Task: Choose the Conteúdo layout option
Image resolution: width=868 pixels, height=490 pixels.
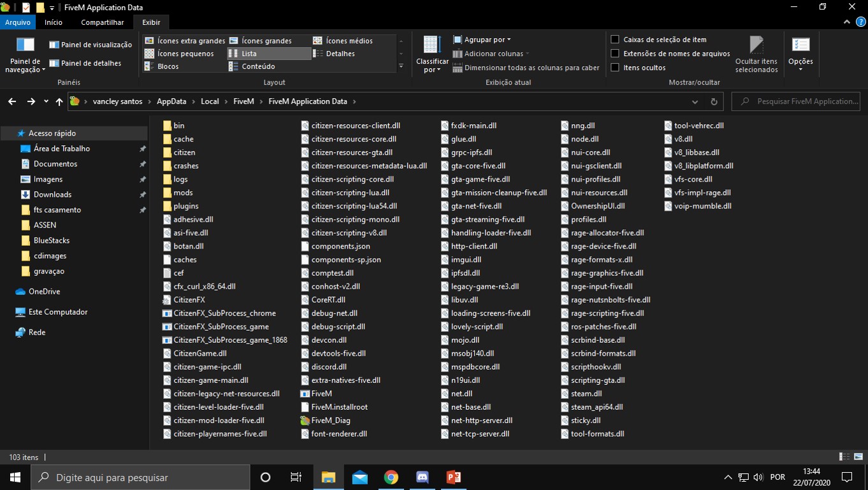Action: coord(252,66)
